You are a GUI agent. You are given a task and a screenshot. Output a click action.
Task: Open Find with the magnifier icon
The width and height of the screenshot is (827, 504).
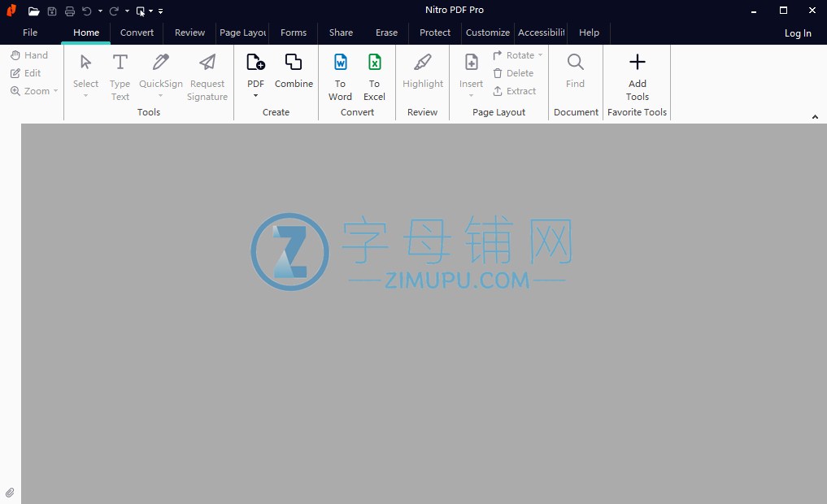(x=576, y=63)
